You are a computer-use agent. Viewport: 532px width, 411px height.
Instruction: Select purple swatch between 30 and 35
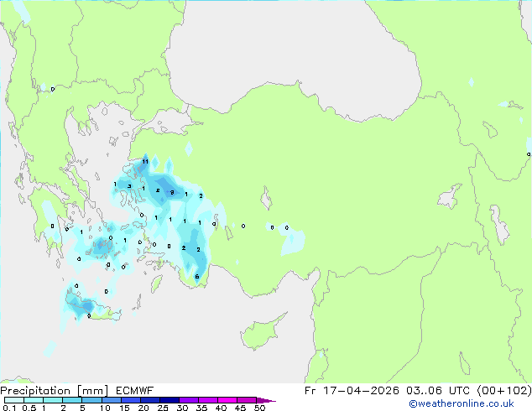point(189,400)
